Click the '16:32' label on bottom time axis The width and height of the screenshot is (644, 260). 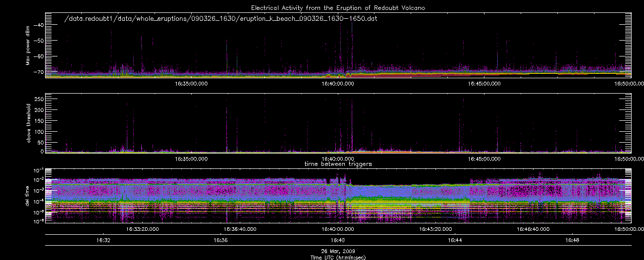pyautogui.click(x=103, y=240)
